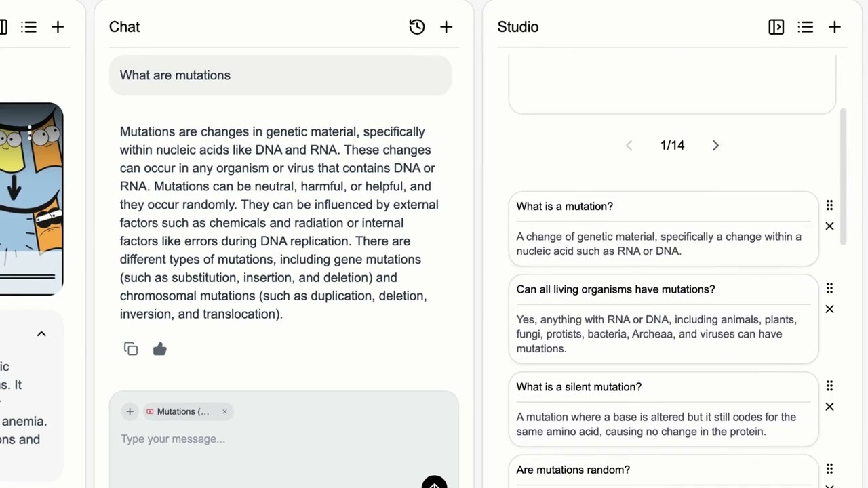
Task: Remove 'Can all living organisms' card
Action: [829, 309]
